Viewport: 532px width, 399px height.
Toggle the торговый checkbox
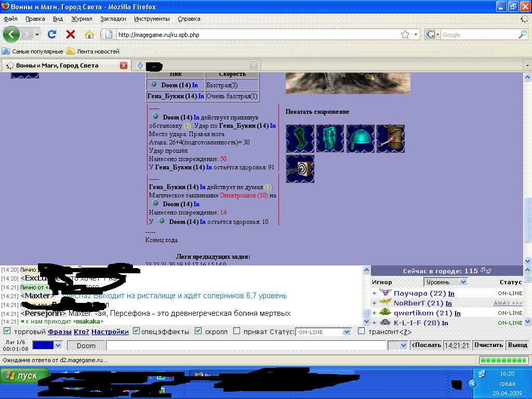click(7, 331)
